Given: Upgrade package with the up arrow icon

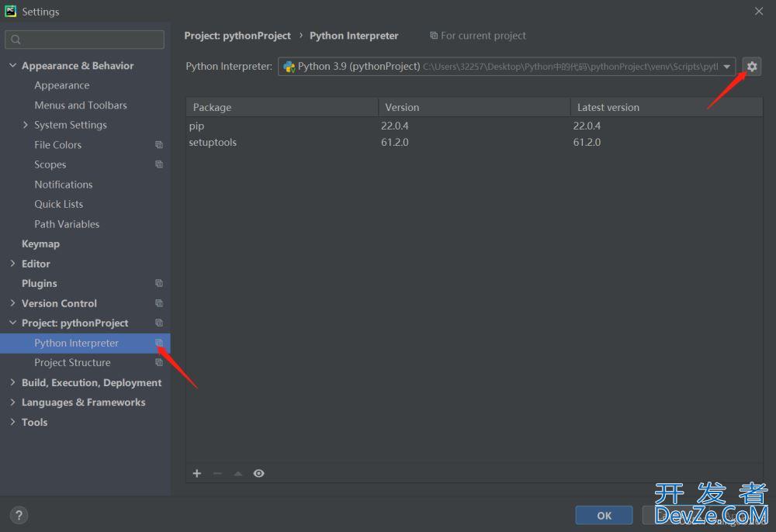Looking at the screenshot, I should pos(238,473).
